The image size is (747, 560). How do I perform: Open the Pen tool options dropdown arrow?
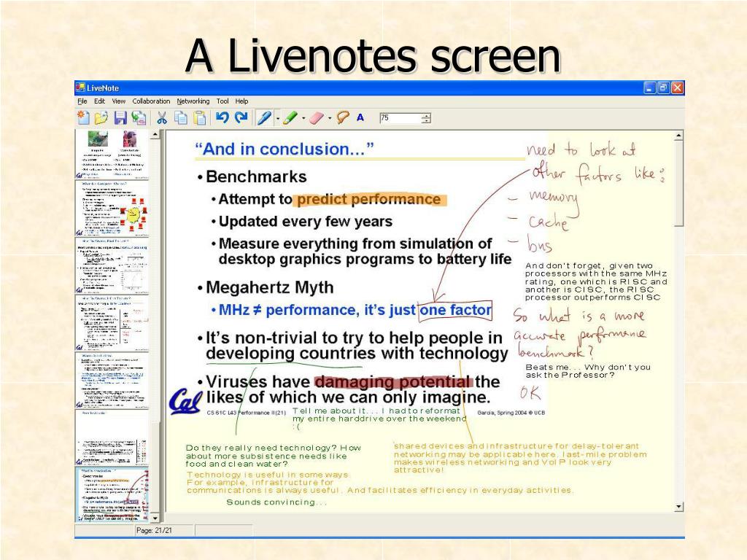point(277,118)
